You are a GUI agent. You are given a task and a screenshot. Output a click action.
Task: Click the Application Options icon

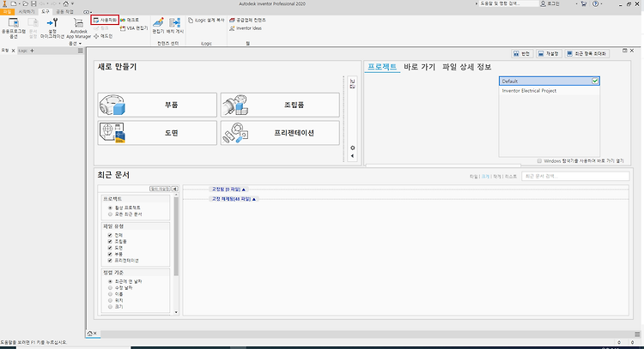[13, 23]
